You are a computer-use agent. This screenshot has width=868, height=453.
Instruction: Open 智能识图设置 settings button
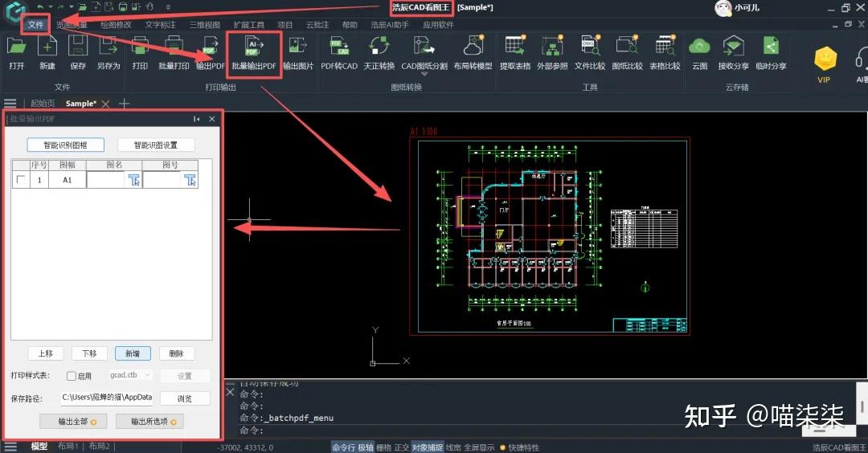pos(156,145)
